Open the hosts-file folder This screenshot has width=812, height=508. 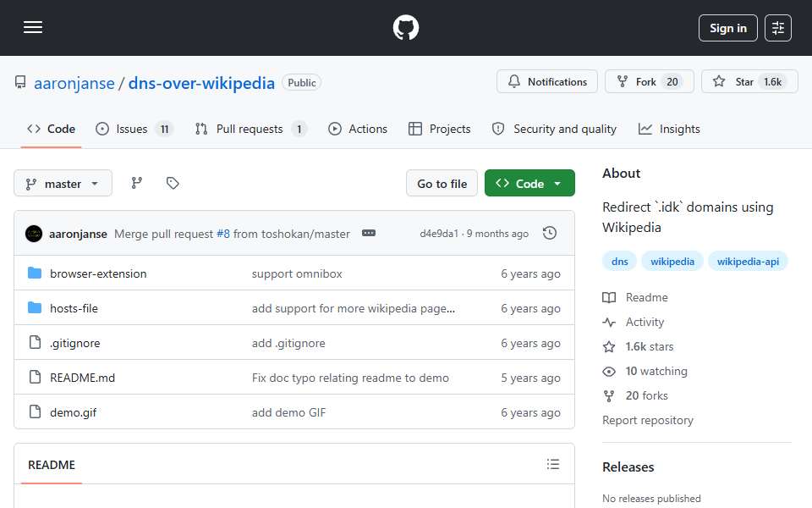coord(74,308)
